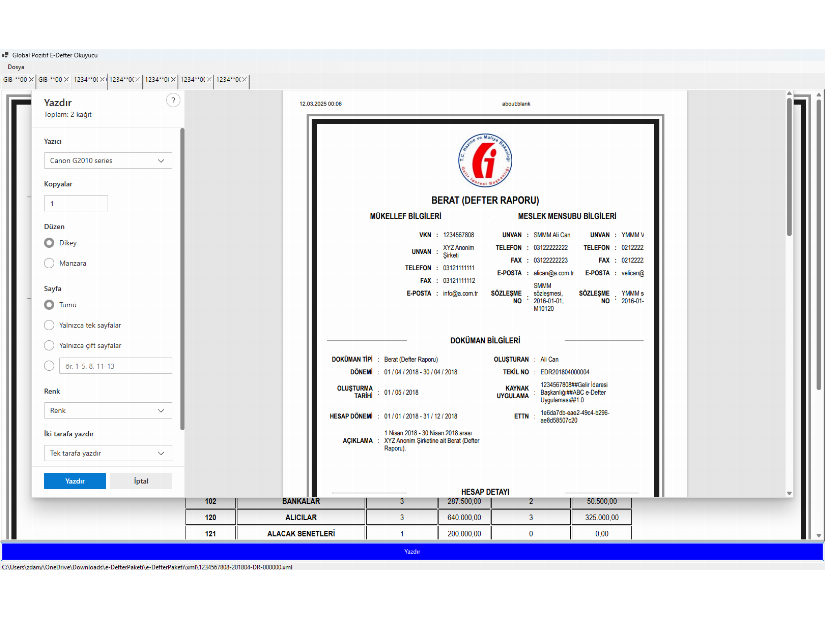Select Dikey orientation

47,242
